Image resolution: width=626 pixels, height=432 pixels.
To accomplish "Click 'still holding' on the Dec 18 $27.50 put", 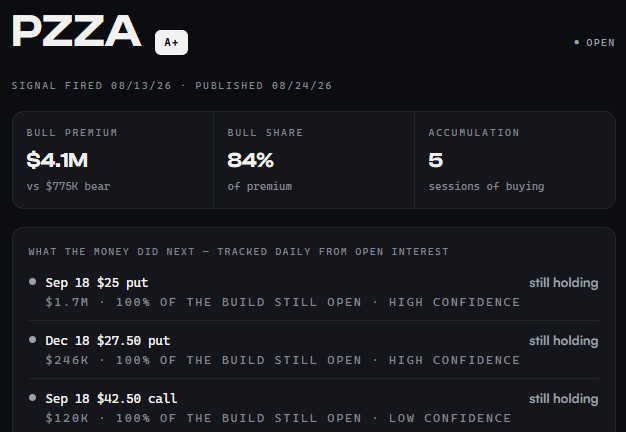I will tap(563, 341).
